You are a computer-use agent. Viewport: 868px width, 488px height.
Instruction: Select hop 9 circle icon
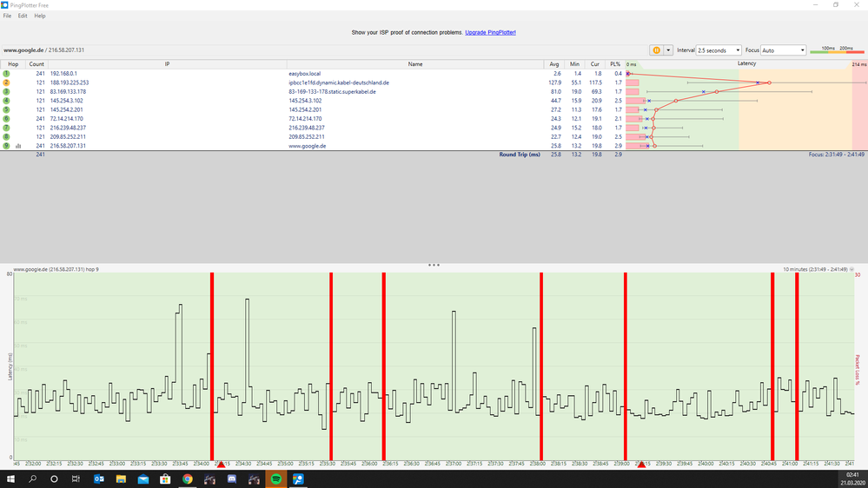pos(6,146)
